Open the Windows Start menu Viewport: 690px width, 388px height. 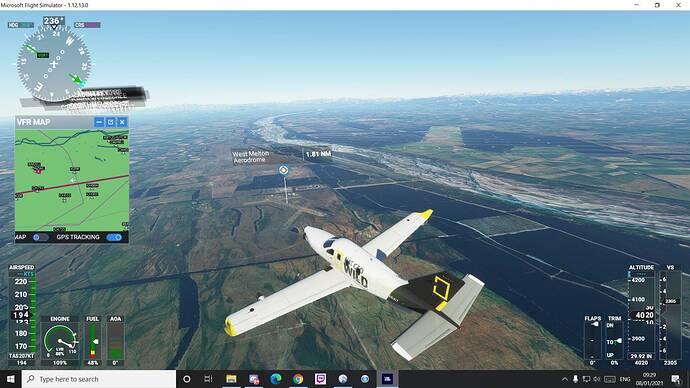pyautogui.click(x=11, y=379)
